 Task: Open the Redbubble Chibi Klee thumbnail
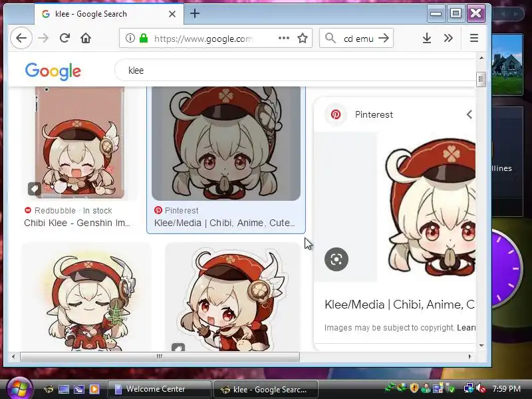click(80, 143)
